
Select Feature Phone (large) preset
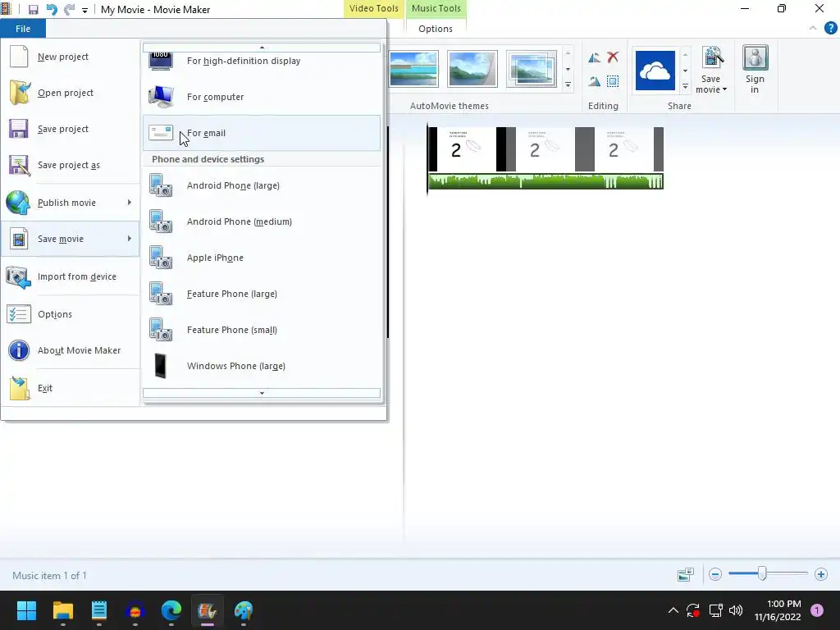262,294
